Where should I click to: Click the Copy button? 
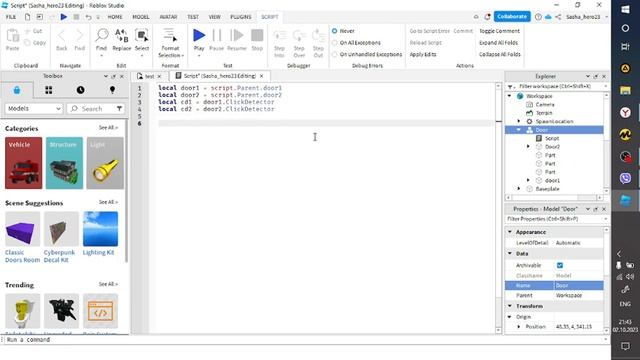[x=35, y=42]
